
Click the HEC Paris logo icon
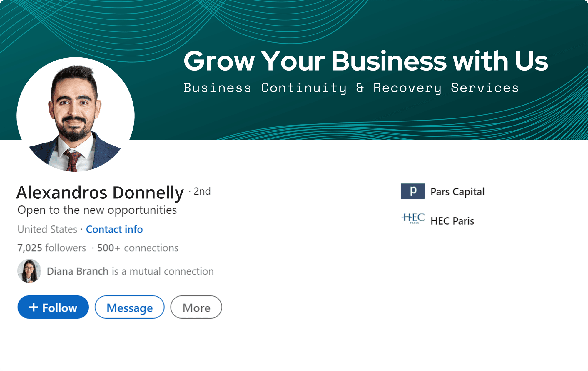click(413, 219)
